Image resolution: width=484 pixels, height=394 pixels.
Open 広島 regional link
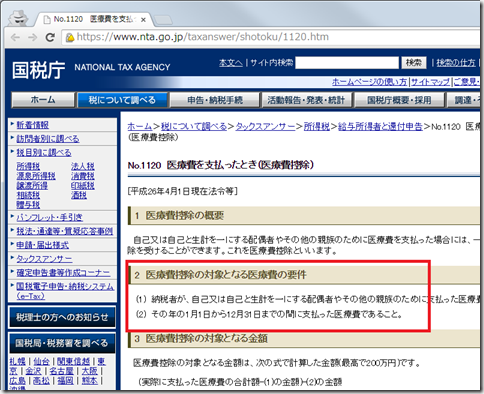(17, 380)
